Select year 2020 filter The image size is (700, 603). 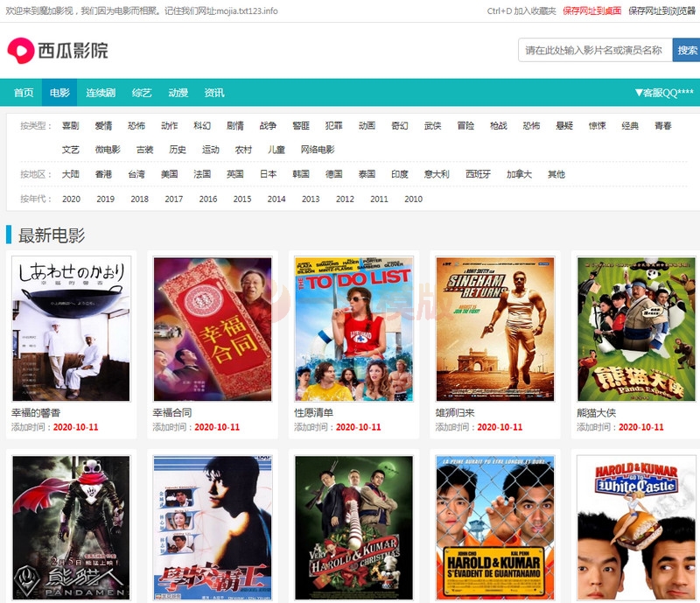[71, 199]
